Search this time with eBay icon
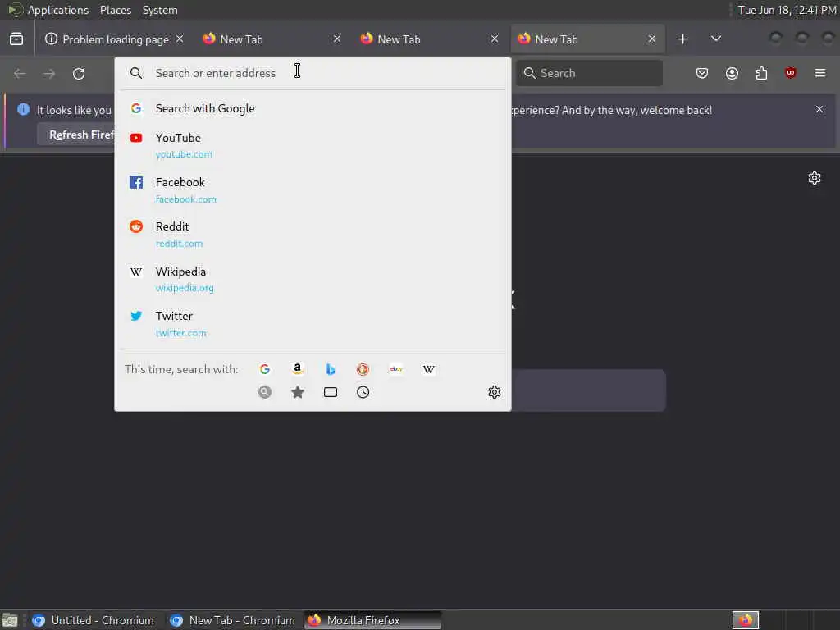This screenshot has height=630, width=840. pyautogui.click(x=396, y=369)
